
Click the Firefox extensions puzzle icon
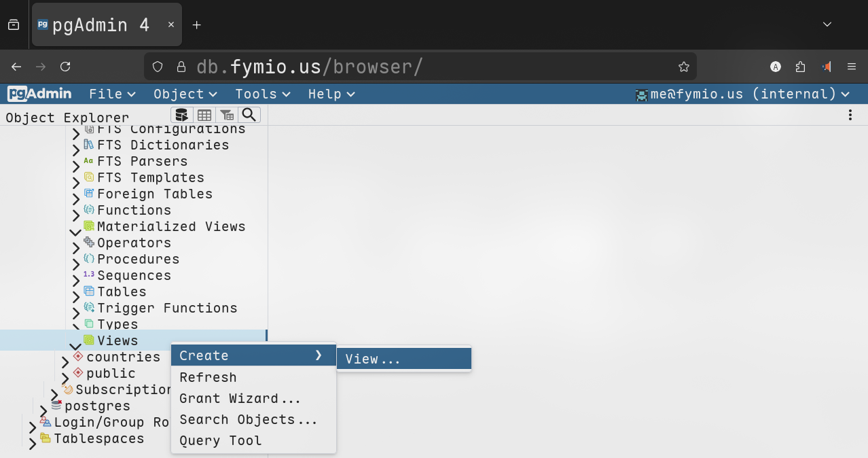[800, 67]
